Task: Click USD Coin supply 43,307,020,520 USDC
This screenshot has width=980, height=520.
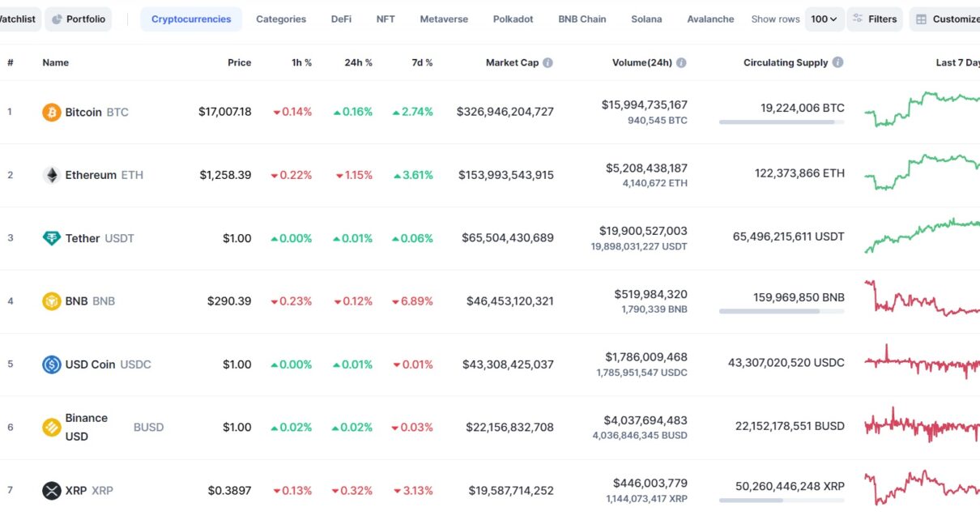Action: tap(786, 362)
